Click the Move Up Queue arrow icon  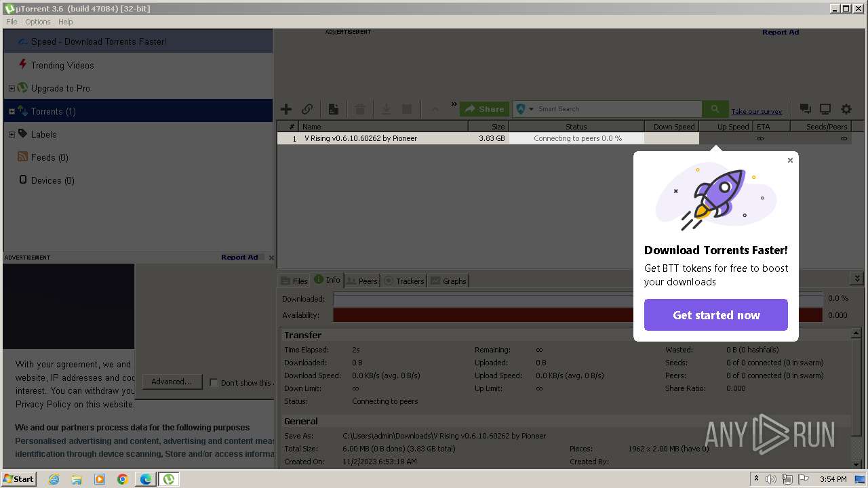click(435, 109)
